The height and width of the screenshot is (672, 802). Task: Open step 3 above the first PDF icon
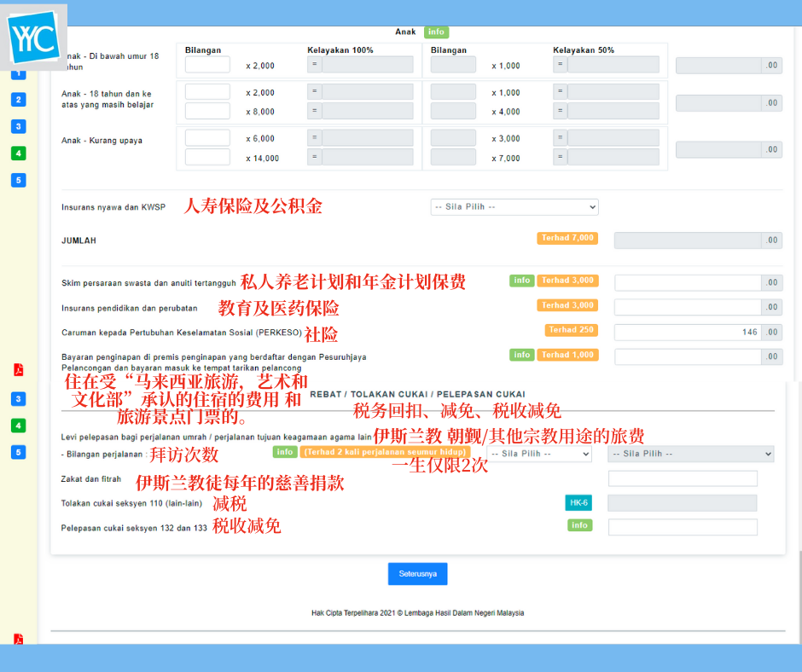(19, 126)
